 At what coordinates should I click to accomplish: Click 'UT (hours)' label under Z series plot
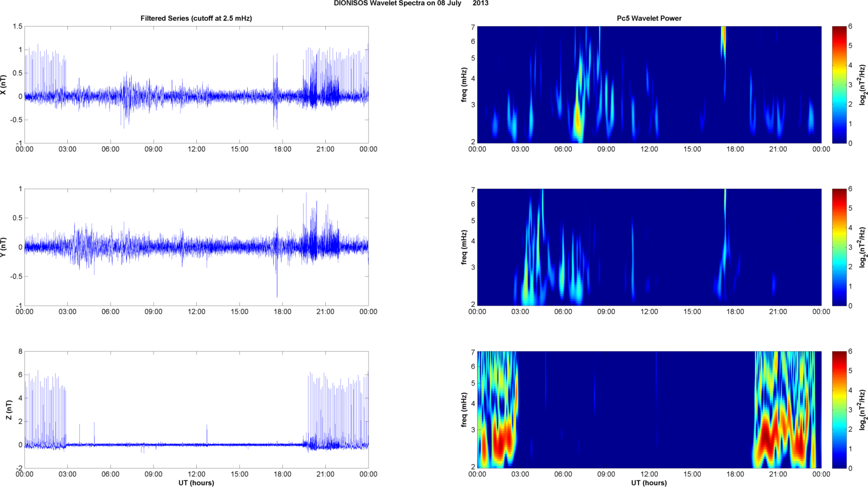tap(196, 483)
